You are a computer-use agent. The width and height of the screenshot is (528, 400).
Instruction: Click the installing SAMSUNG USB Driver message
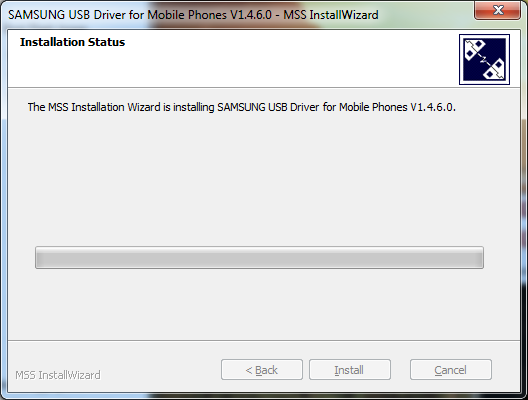tap(241, 107)
